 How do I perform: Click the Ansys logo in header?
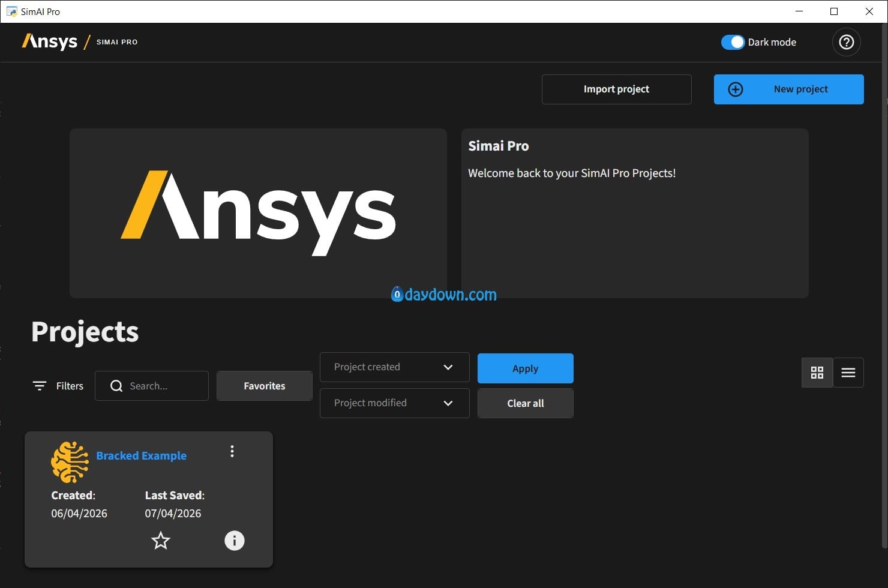click(50, 41)
